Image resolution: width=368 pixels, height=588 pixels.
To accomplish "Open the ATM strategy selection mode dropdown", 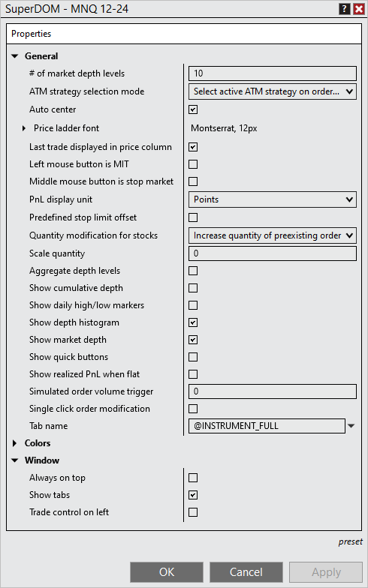I will (272, 91).
